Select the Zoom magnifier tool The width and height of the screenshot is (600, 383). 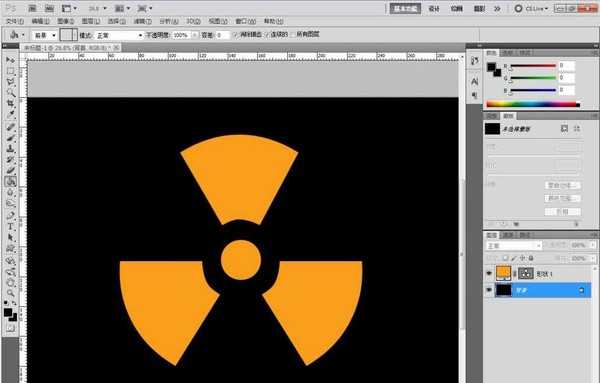click(10, 293)
